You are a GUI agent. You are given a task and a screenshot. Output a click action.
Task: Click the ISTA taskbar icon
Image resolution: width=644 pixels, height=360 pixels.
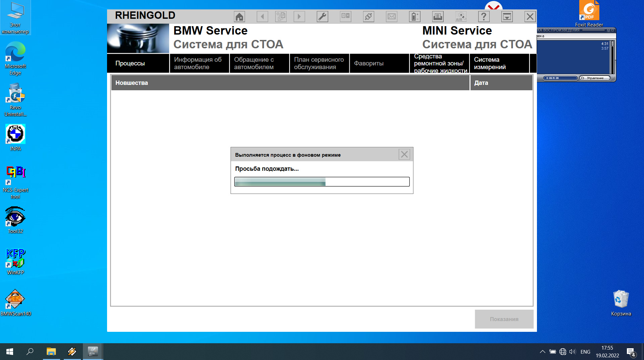(x=93, y=352)
